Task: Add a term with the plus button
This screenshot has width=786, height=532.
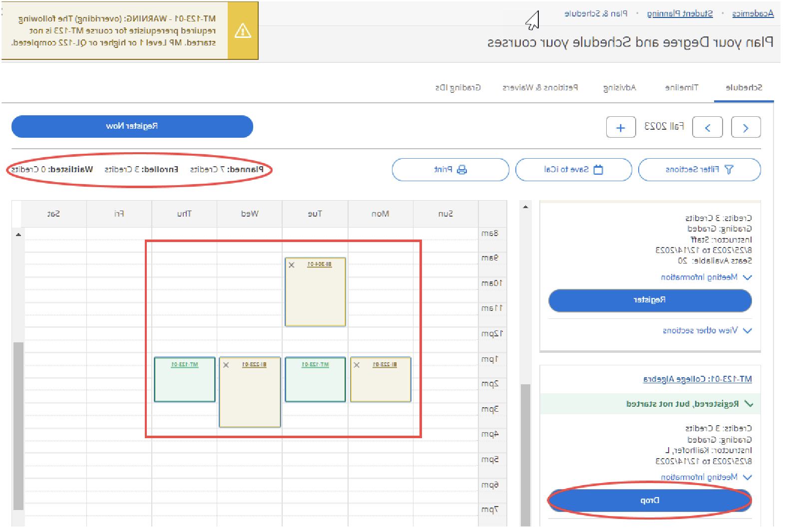Action: (621, 127)
